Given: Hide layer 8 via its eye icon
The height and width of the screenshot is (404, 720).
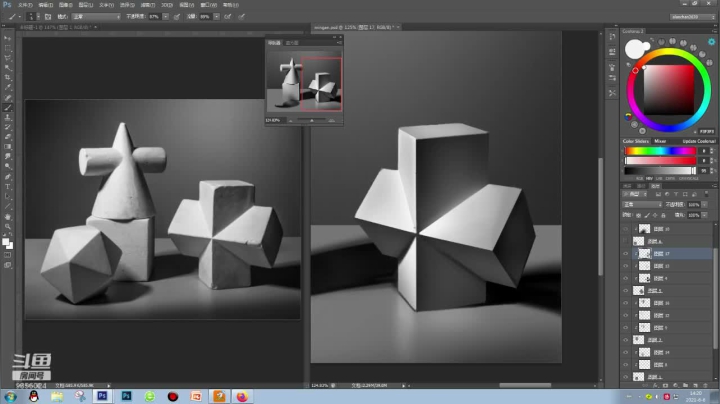Looking at the screenshot, I should point(625,365).
